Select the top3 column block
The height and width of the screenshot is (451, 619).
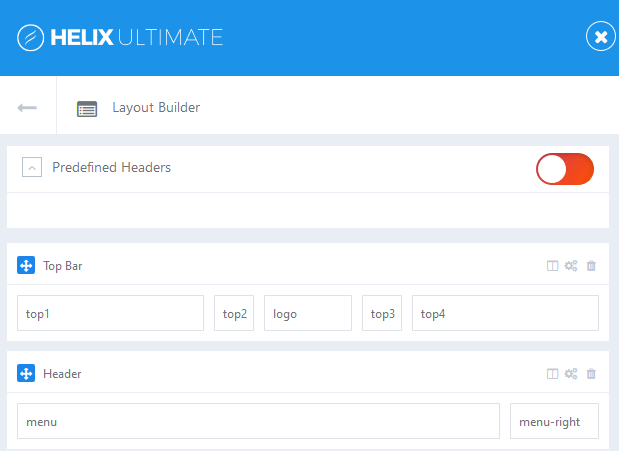coord(382,313)
